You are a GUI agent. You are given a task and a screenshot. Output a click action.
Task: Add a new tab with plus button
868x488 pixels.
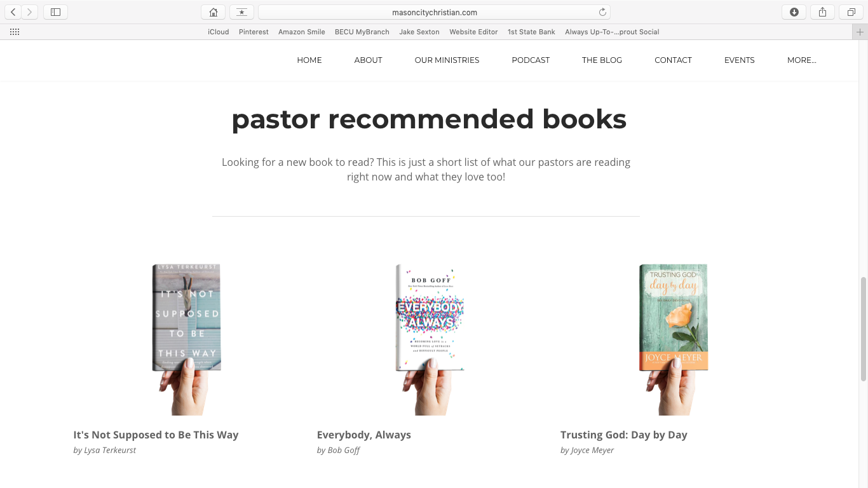point(860,32)
